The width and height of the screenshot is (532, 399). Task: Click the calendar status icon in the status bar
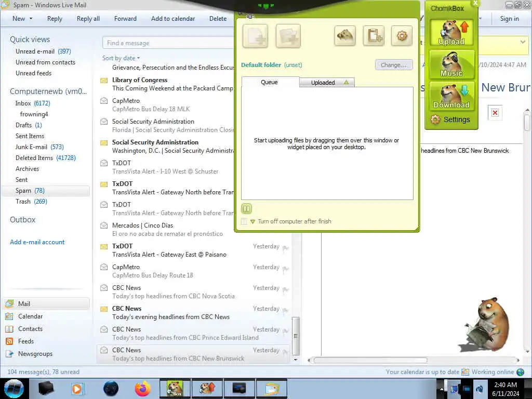pos(465,372)
